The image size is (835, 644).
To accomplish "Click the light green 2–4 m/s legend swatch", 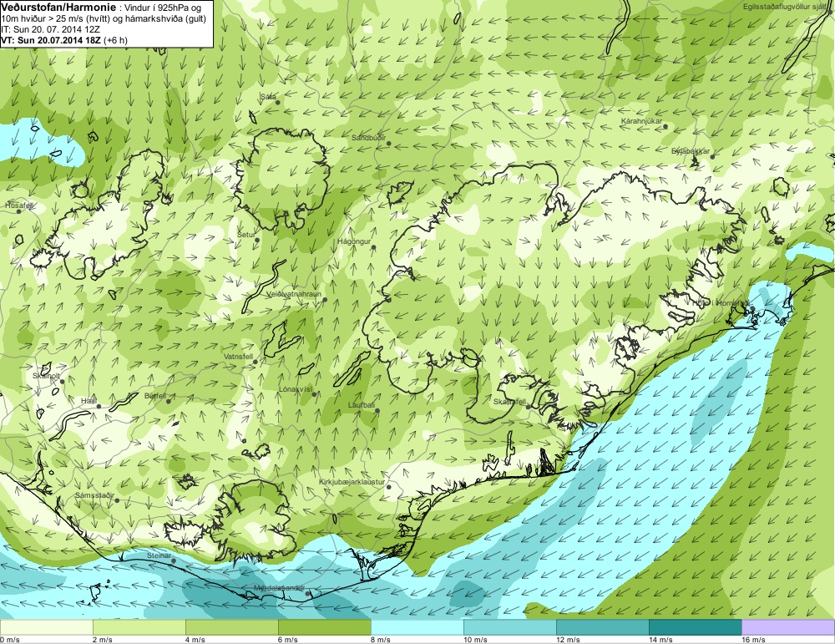I will coord(139,627).
